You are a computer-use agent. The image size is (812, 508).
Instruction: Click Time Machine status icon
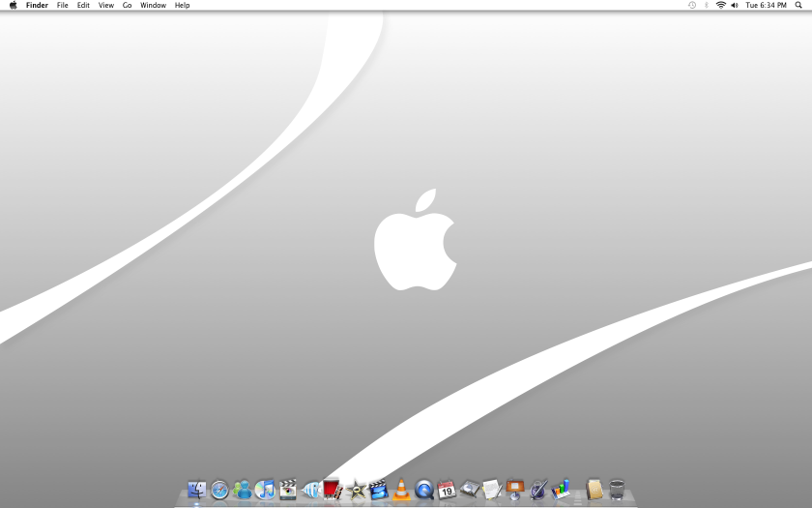coord(692,5)
